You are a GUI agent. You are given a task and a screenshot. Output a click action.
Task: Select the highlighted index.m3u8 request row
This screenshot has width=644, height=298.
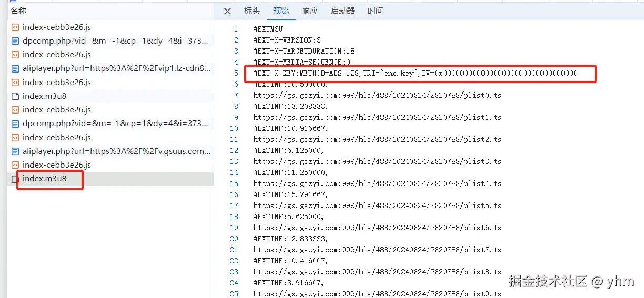coord(110,179)
